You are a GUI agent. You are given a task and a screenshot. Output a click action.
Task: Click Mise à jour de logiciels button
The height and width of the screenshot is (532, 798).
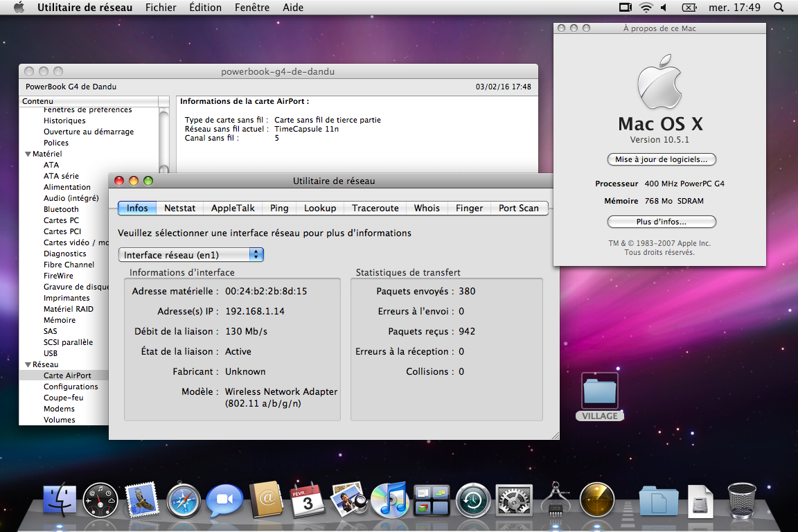662,159
